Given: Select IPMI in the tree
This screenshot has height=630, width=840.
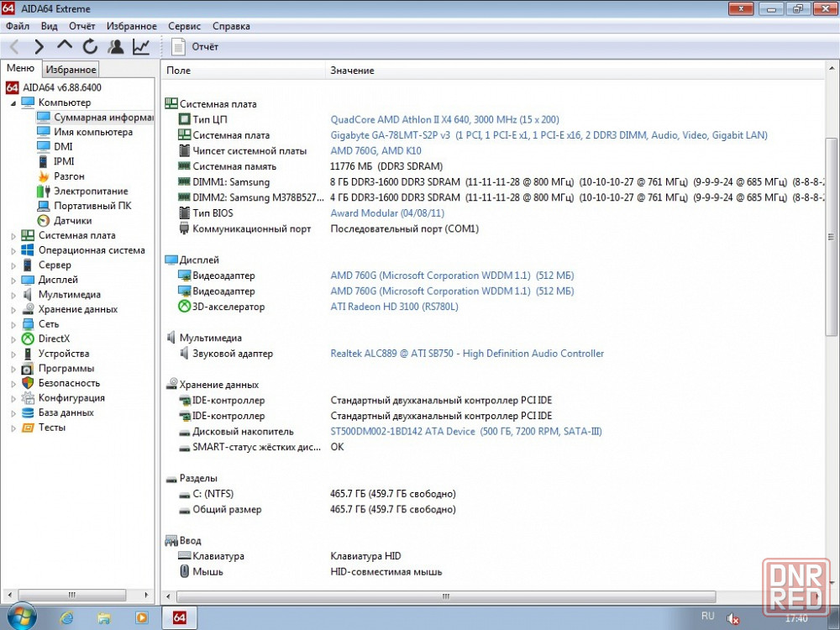Looking at the screenshot, I should 56,161.
